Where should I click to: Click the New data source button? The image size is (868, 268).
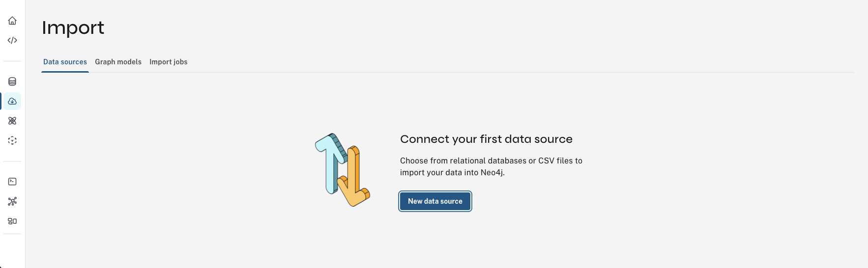pos(435,201)
